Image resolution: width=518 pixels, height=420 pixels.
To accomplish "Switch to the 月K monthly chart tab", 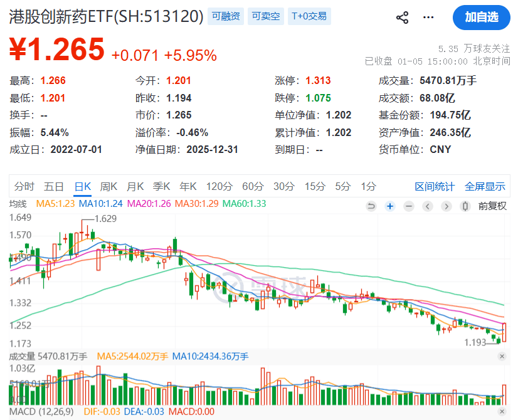I will click(135, 186).
